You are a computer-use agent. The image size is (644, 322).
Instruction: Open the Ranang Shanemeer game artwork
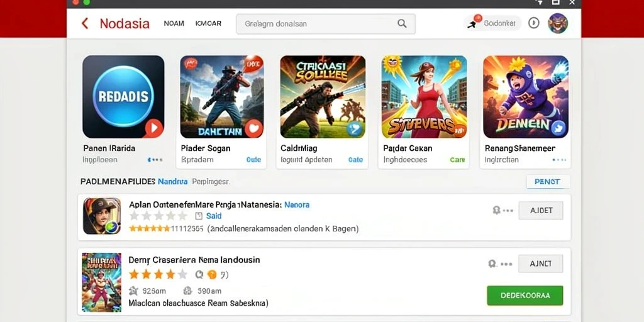(x=526, y=96)
